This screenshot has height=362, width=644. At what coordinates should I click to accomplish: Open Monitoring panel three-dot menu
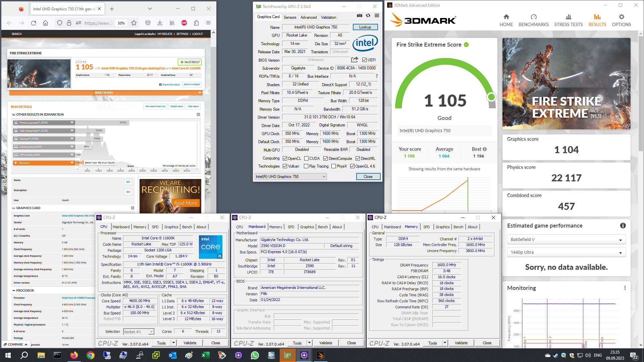pyautogui.click(x=625, y=288)
